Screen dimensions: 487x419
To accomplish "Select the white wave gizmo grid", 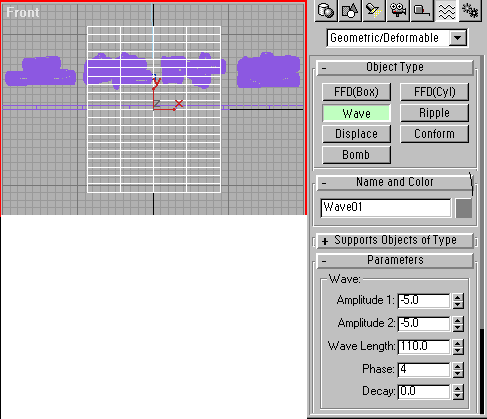I will [154, 109].
